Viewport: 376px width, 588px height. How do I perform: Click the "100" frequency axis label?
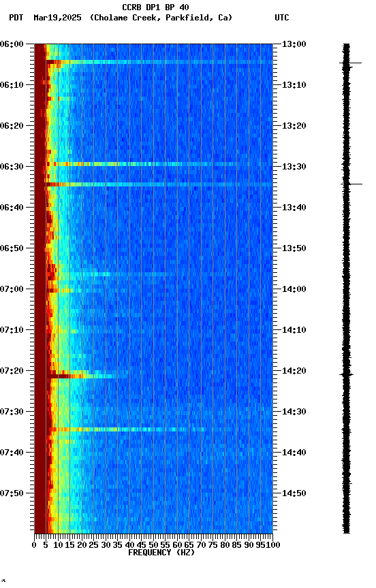[x=273, y=545]
